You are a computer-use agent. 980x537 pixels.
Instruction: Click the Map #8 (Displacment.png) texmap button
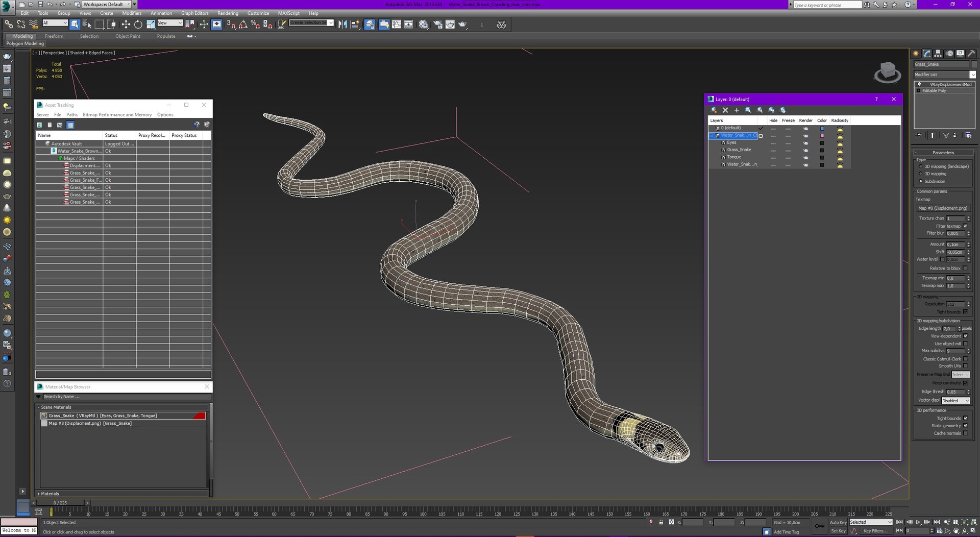point(943,208)
